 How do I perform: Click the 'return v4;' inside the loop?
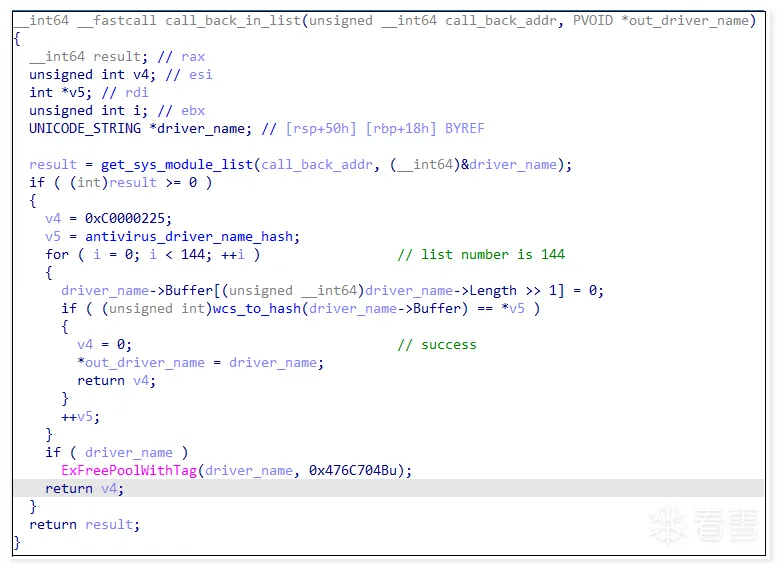click(117, 381)
